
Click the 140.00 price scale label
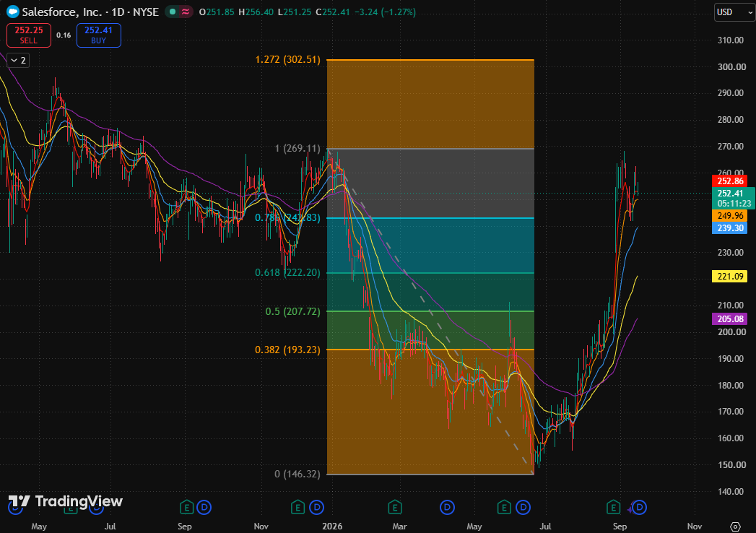(731, 492)
